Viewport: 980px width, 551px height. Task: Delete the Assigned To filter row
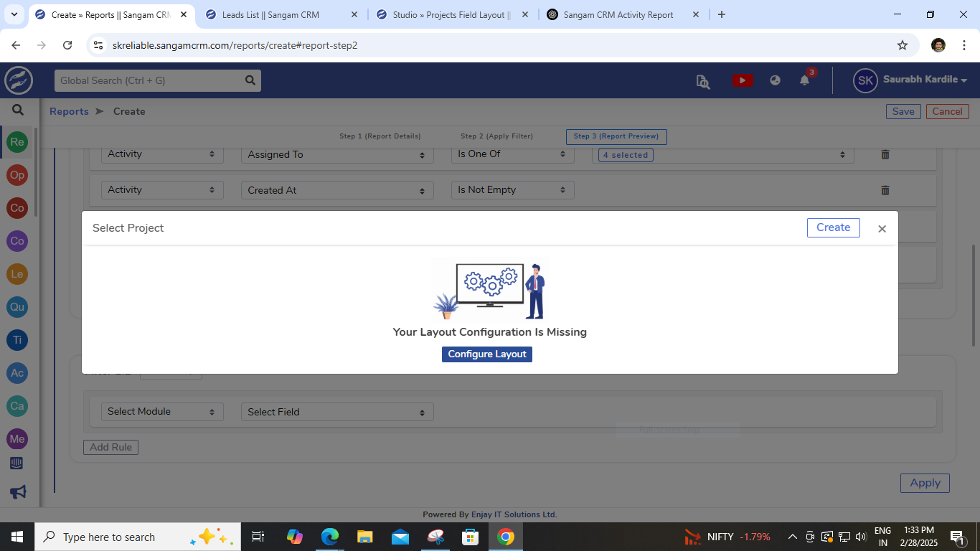[x=885, y=154]
